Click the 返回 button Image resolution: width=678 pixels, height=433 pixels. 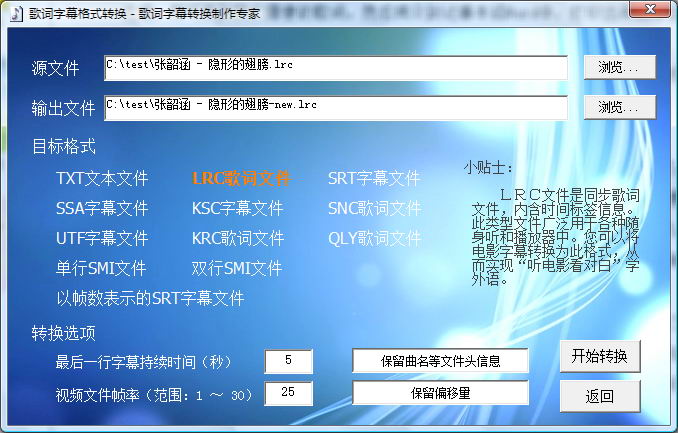(599, 396)
